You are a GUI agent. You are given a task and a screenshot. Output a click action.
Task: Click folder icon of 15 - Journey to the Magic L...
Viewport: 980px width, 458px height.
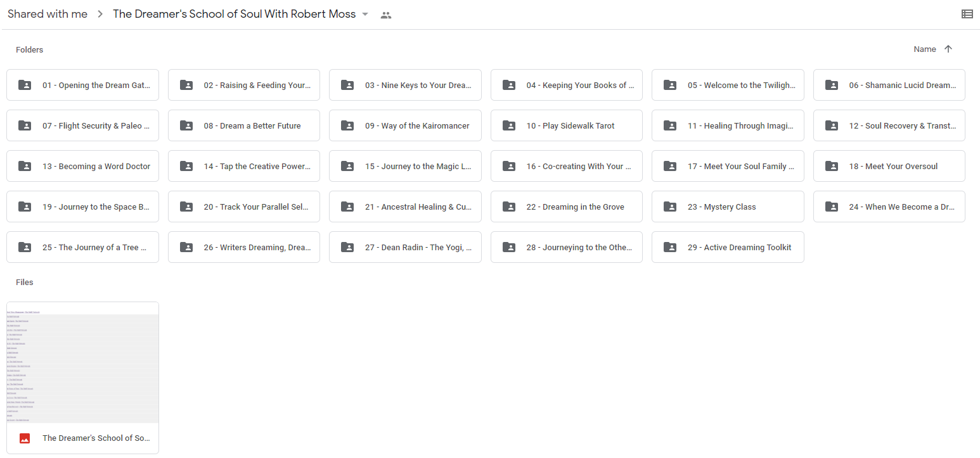(347, 166)
